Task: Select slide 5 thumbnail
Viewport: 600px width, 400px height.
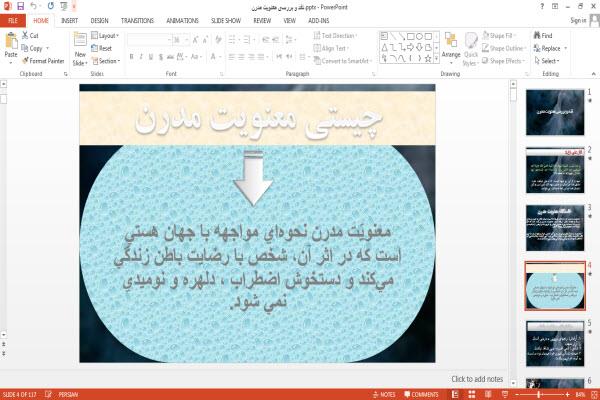Action: [x=555, y=344]
